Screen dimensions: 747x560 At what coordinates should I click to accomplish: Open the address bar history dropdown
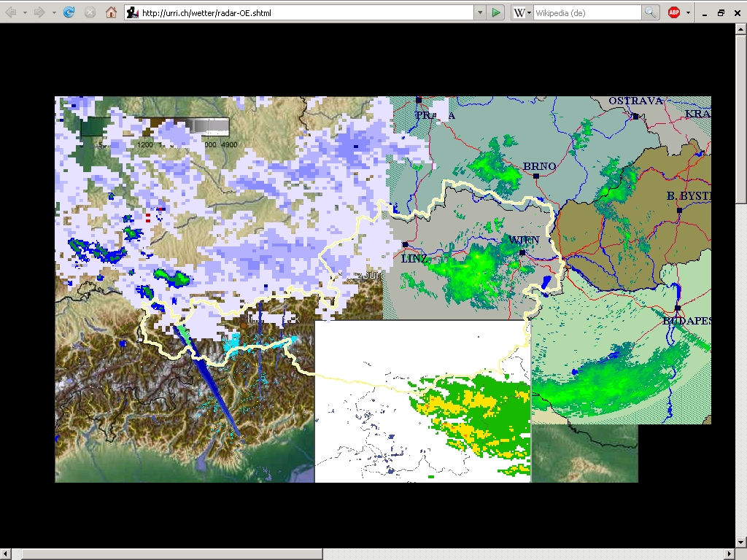point(479,12)
